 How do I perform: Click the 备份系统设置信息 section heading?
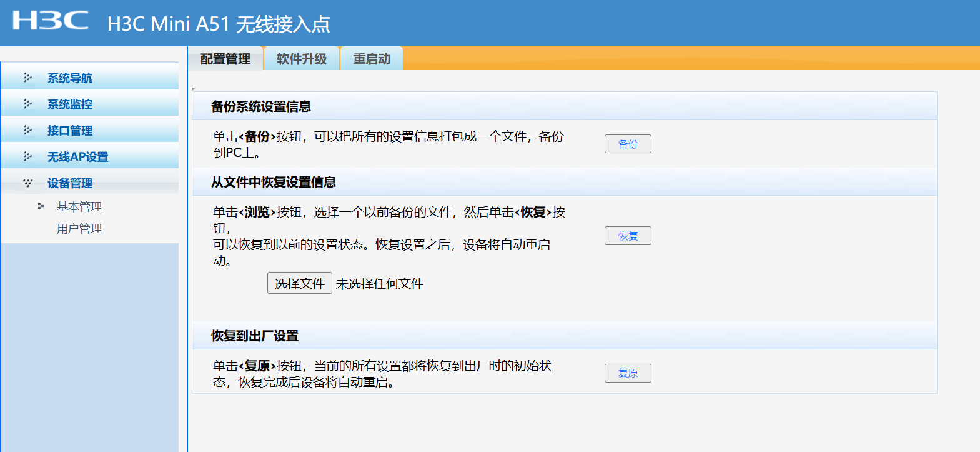click(261, 106)
